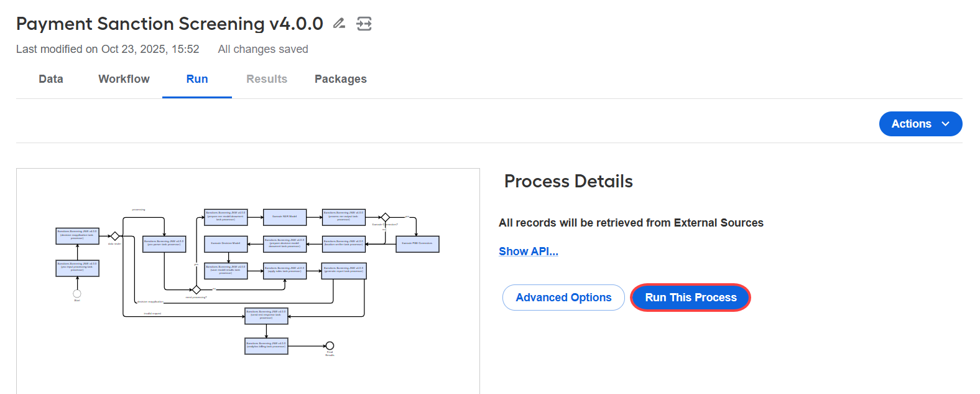The image size is (980, 394).
Task: Open the Data tab
Action: 51,79
